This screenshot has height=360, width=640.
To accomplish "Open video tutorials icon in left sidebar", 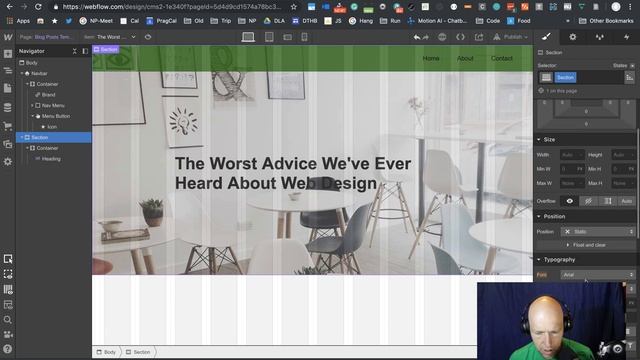I will point(8,334).
